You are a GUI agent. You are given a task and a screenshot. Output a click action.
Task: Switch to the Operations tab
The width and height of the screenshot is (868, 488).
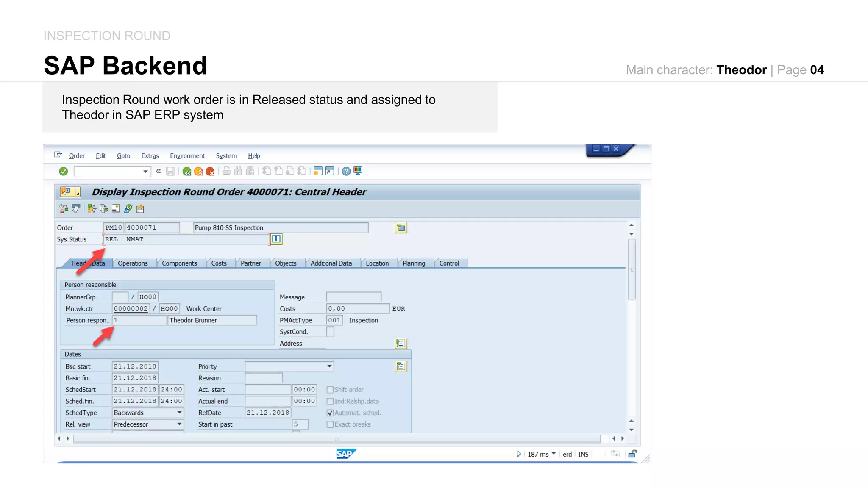(133, 263)
